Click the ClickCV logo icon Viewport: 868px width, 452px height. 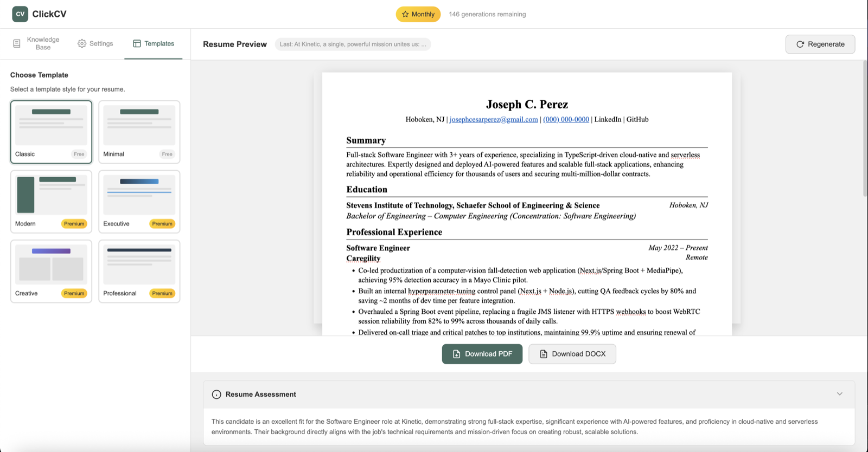[20, 14]
